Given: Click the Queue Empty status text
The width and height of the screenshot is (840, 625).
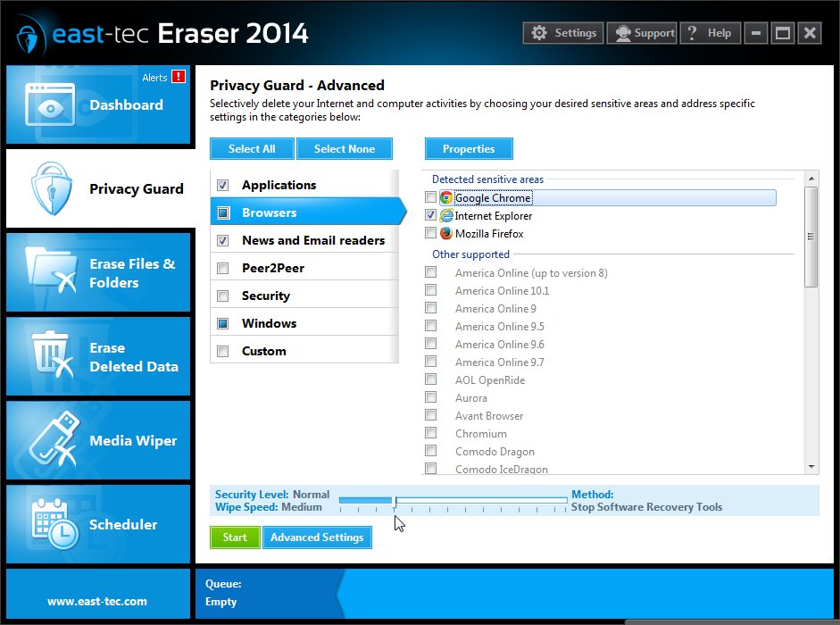Looking at the screenshot, I should (x=220, y=602).
